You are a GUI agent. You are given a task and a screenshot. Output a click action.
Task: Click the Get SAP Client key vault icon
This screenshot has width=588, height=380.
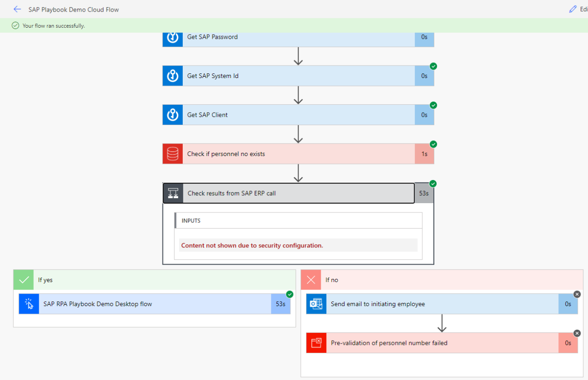[x=173, y=115]
